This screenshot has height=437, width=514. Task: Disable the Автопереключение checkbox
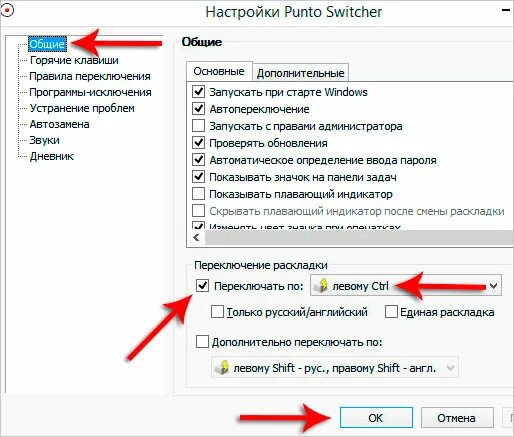[x=199, y=109]
